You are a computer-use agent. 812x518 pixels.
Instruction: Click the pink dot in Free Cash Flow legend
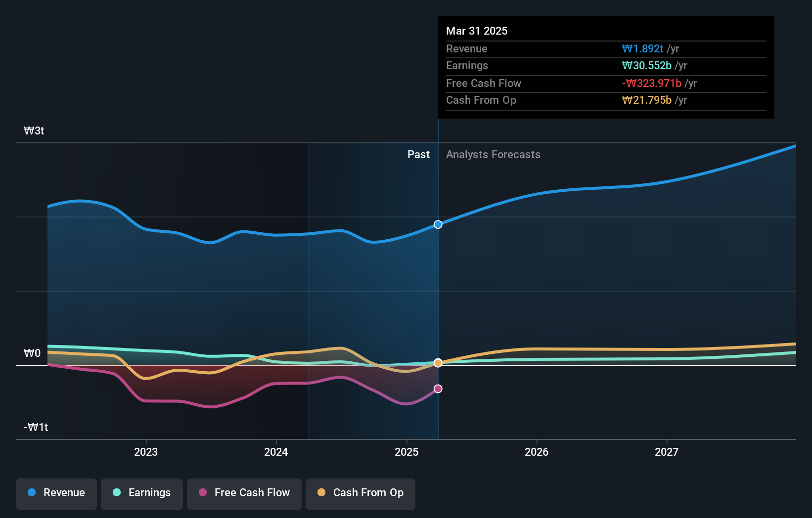click(203, 492)
